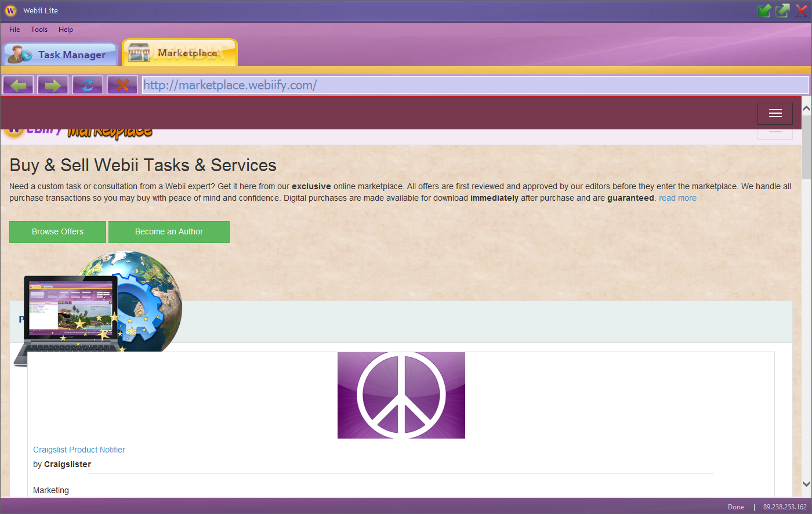Open the Craigslist Product Notifier link
This screenshot has height=514, width=812.
[79, 450]
